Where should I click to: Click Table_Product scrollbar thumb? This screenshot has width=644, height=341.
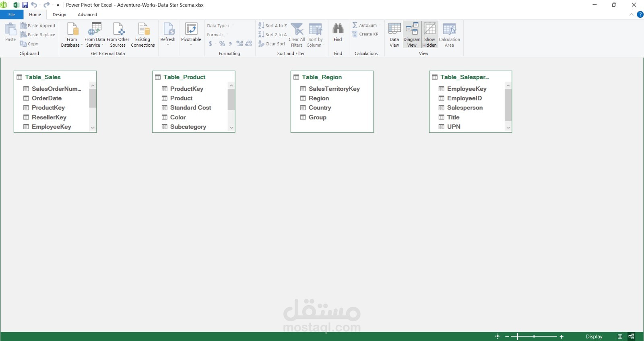tap(231, 99)
